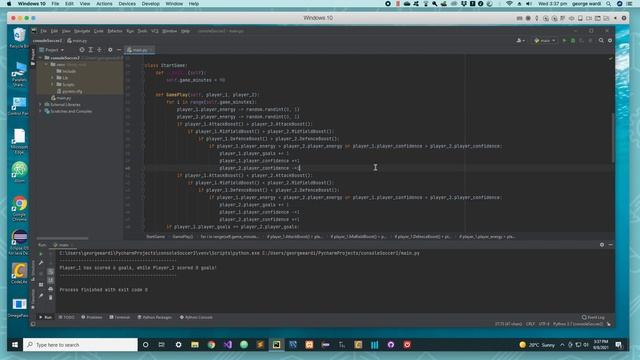Image resolution: width=640 pixels, height=360 pixels.
Task: Expand the Lib folder
Action: (53, 78)
